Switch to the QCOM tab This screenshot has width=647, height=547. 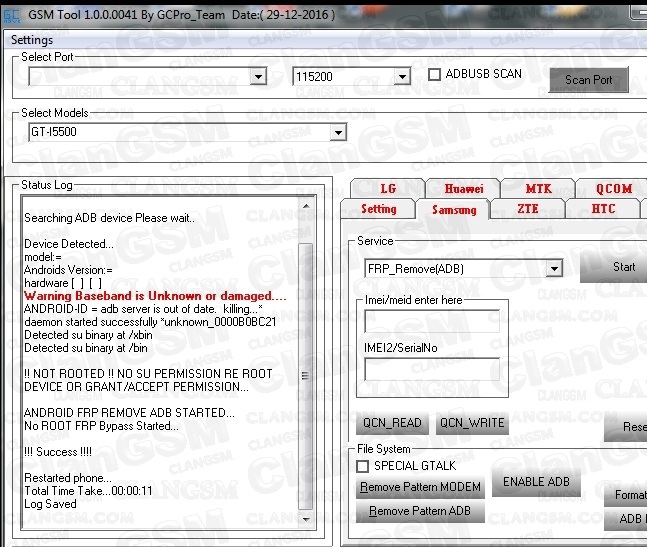click(613, 189)
